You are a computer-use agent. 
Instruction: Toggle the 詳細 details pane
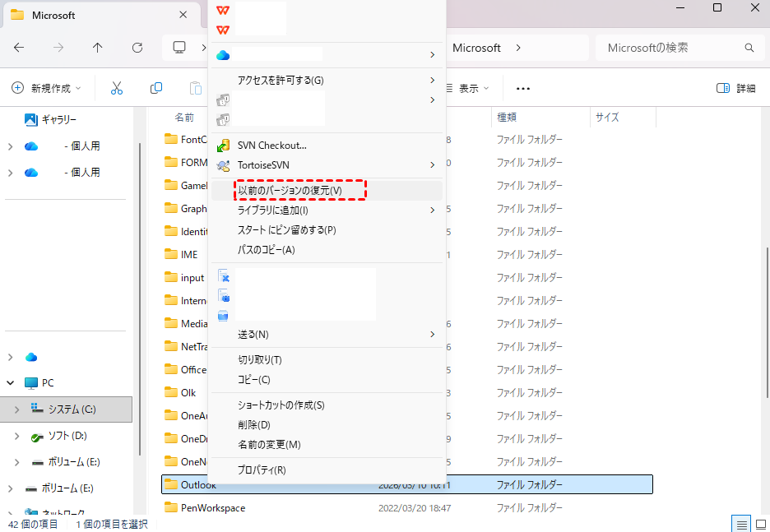(735, 88)
